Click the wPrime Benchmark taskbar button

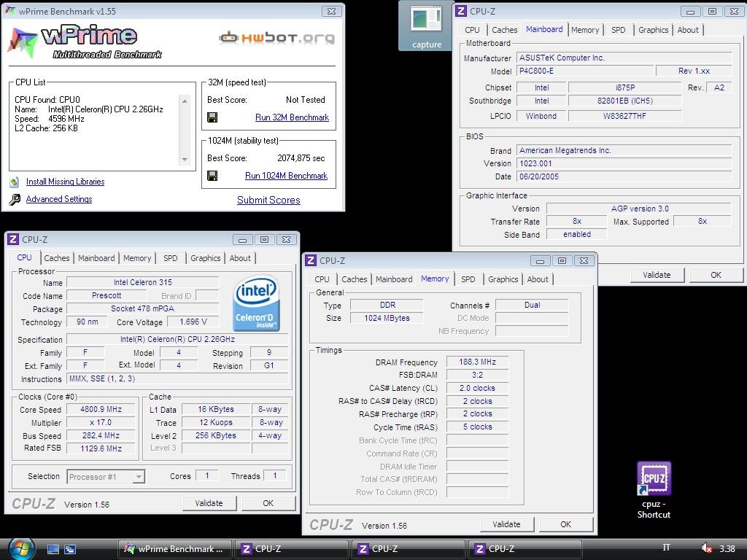tap(175, 549)
